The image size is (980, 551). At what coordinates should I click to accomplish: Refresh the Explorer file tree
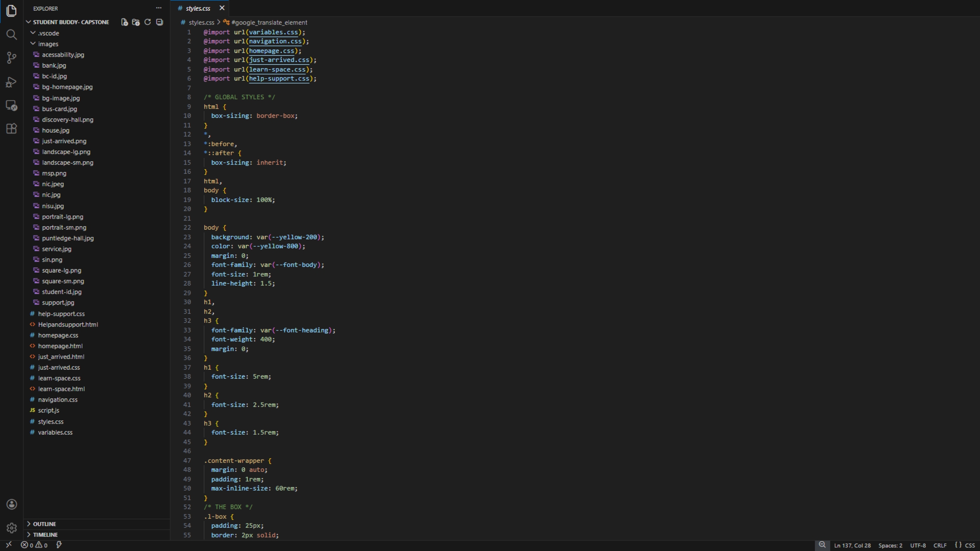[x=148, y=22]
